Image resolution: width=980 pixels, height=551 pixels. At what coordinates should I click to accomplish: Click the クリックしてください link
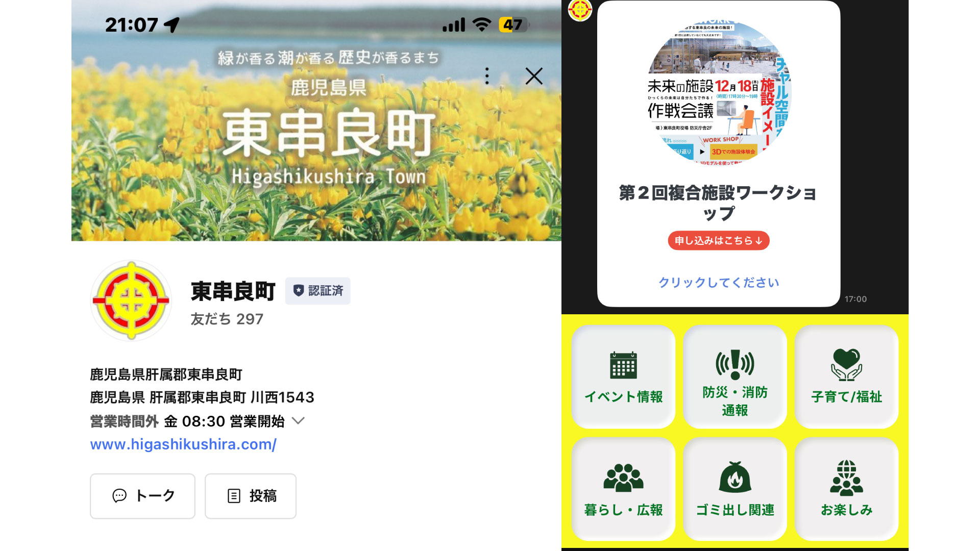pyautogui.click(x=718, y=283)
